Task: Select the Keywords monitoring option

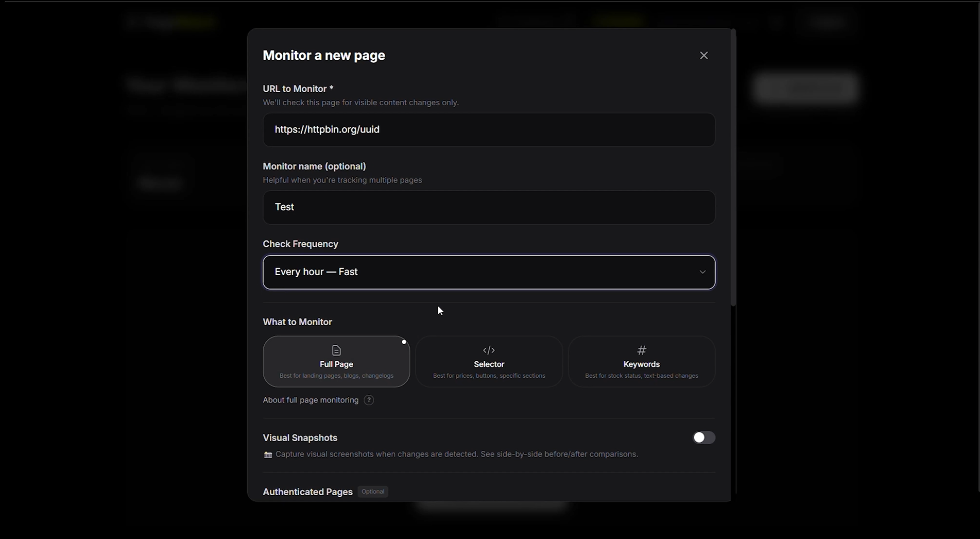Action: click(641, 362)
